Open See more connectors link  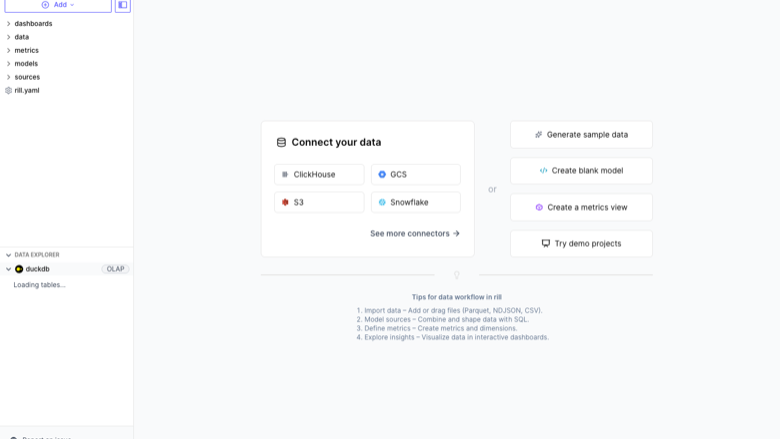pyautogui.click(x=415, y=234)
